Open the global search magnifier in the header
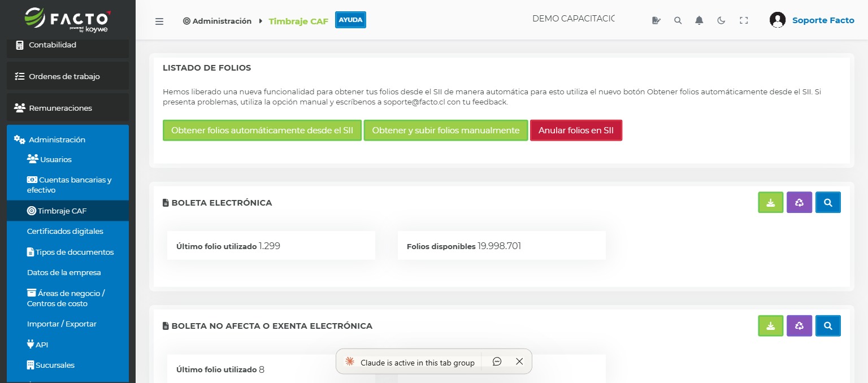 point(678,20)
